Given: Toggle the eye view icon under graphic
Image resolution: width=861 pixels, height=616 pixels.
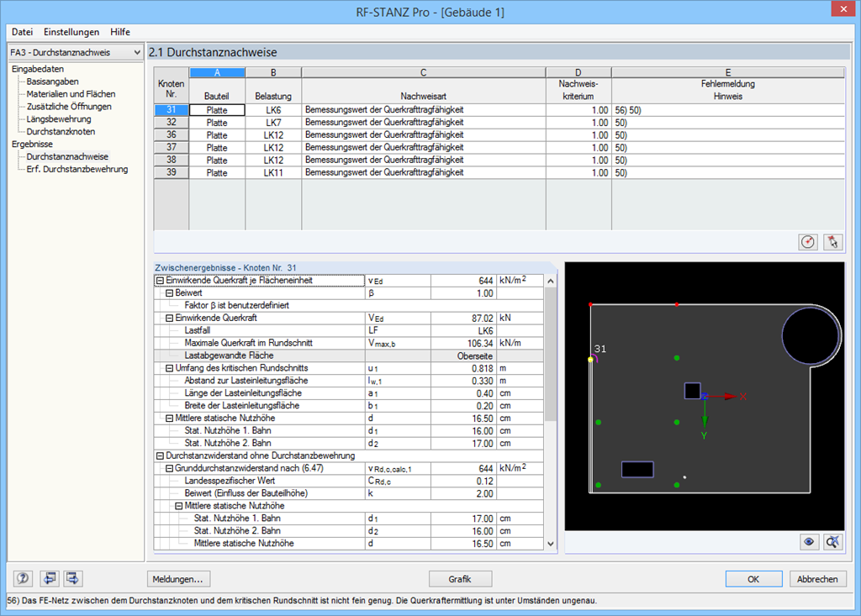Looking at the screenshot, I should coord(809,542).
